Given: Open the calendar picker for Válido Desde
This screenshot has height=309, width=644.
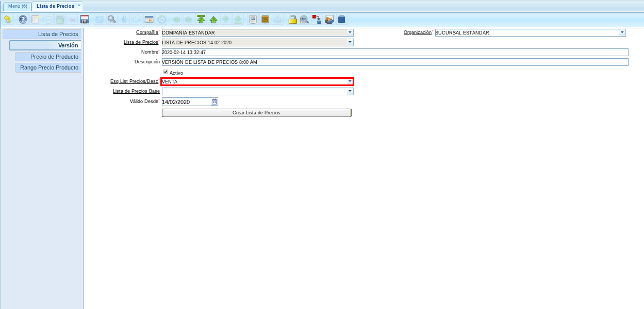Looking at the screenshot, I should tap(214, 101).
